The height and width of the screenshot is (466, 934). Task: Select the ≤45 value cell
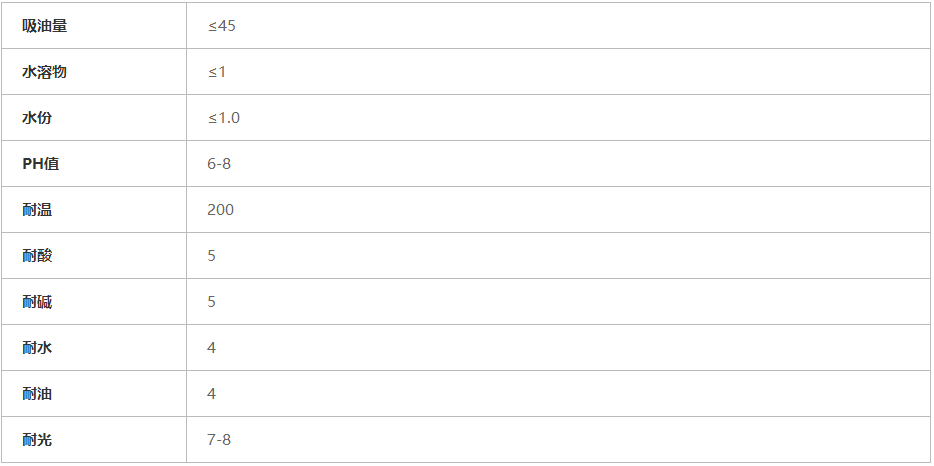pos(222,26)
